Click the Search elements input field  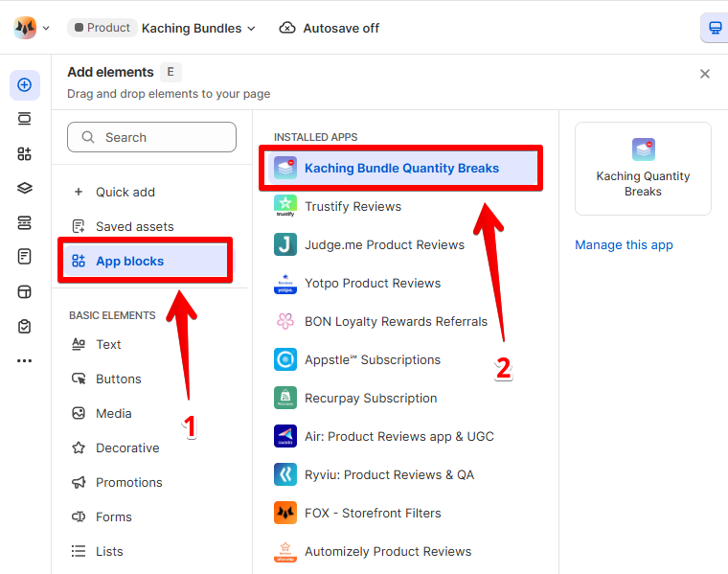click(x=151, y=137)
